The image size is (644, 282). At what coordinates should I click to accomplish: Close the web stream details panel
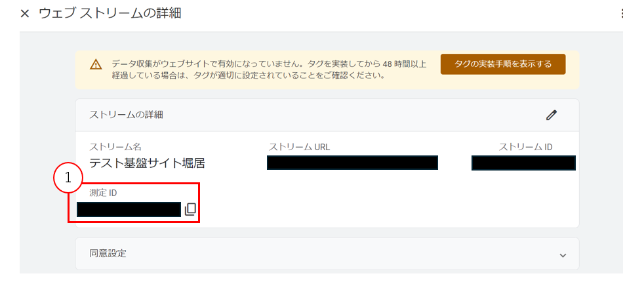[x=25, y=14]
